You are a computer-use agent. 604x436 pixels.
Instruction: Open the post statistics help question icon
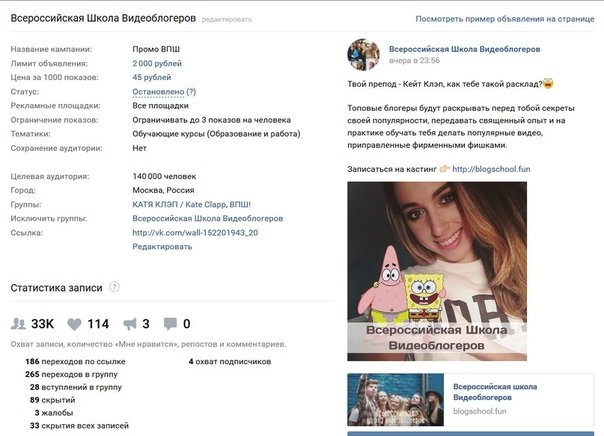click(114, 287)
